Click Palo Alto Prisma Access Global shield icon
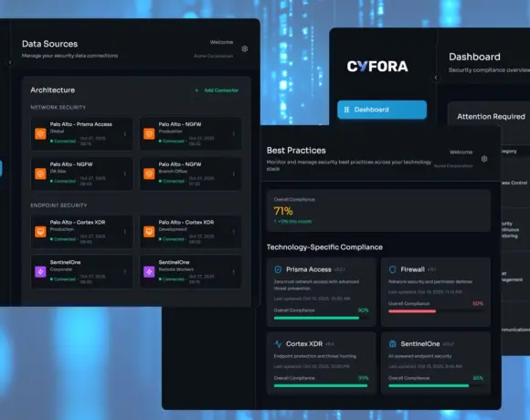Viewport: 530px width, 420px height. click(40, 133)
